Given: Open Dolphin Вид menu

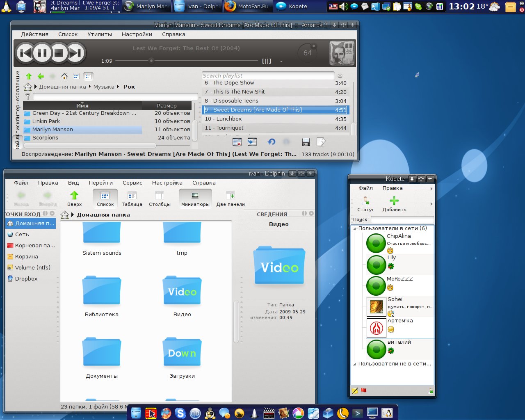Looking at the screenshot, I should click(x=73, y=183).
